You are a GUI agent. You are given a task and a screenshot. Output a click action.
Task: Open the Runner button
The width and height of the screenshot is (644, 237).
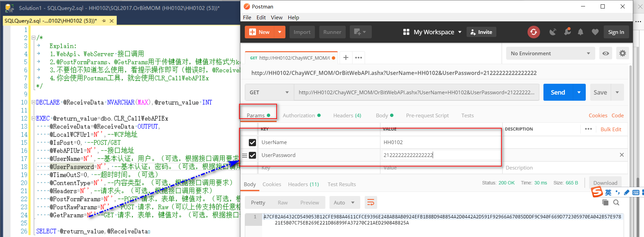click(x=332, y=32)
